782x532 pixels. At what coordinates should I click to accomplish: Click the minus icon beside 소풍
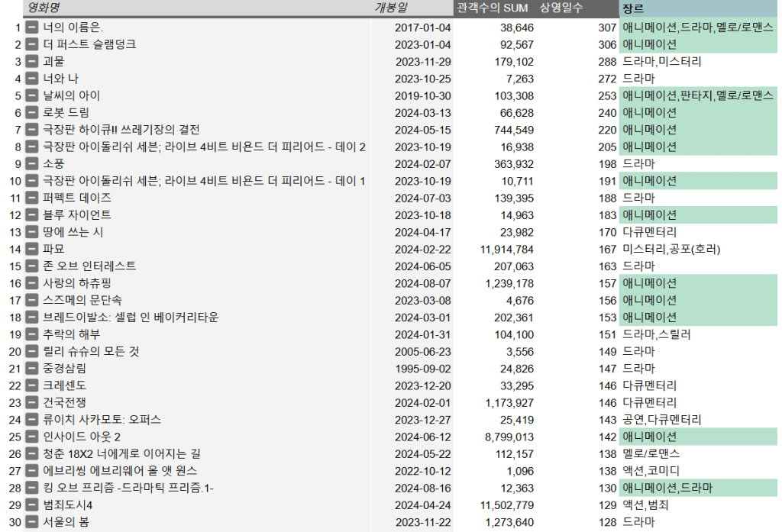point(31,164)
